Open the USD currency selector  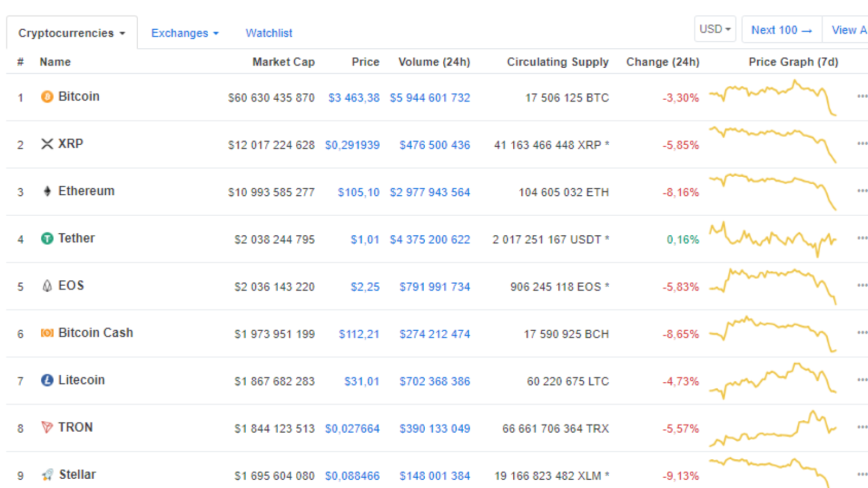pyautogui.click(x=715, y=29)
